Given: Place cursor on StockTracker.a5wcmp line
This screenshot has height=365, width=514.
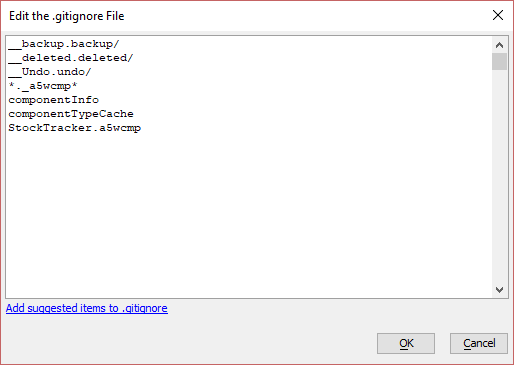Looking at the screenshot, I should [74, 128].
